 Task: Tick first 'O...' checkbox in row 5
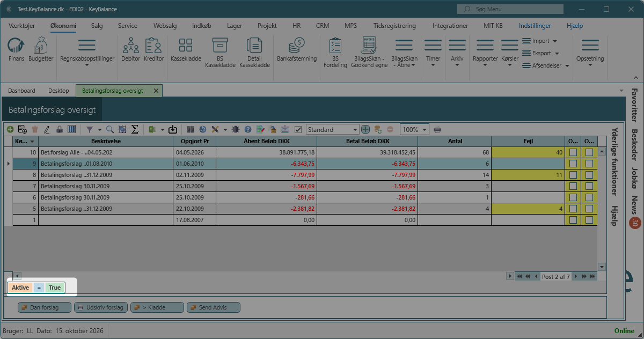coord(573,209)
